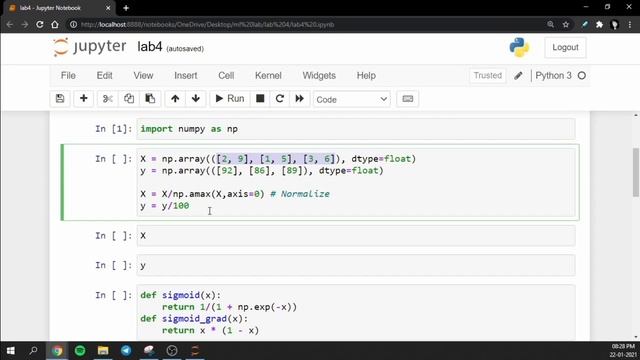
Task: Select the cell containing only y
Action: pyautogui.click(x=356, y=265)
